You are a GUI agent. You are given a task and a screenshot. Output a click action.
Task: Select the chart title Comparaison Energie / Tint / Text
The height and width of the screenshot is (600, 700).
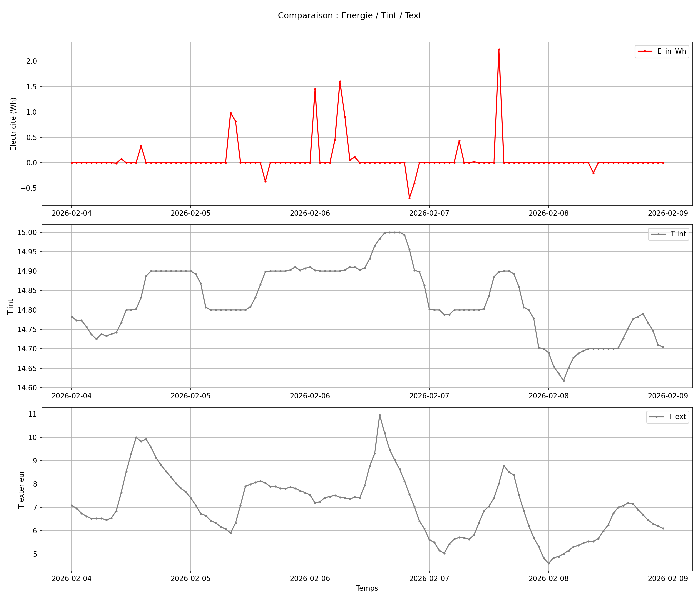[x=350, y=16]
